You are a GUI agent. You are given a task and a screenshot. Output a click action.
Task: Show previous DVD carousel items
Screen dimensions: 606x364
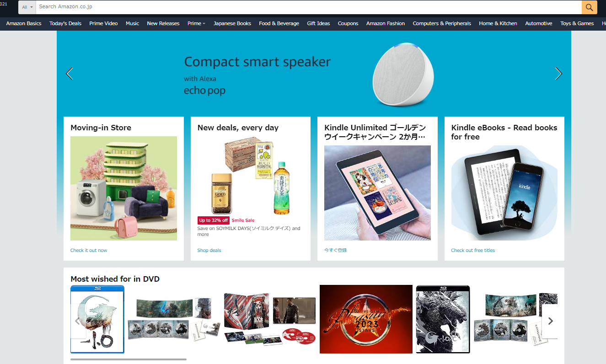point(78,321)
